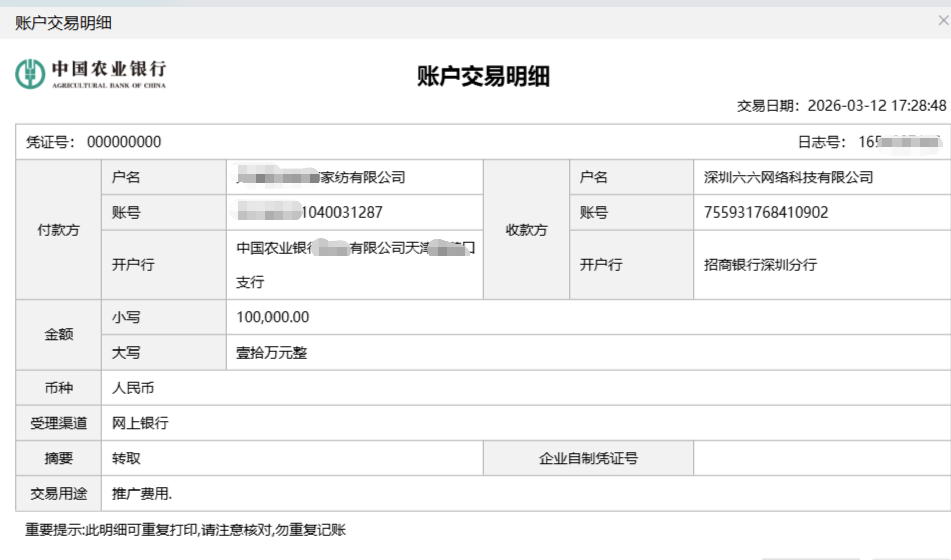This screenshot has width=951, height=560.
Task: Click the 账户交易明细 bold heading
Action: click(x=483, y=77)
